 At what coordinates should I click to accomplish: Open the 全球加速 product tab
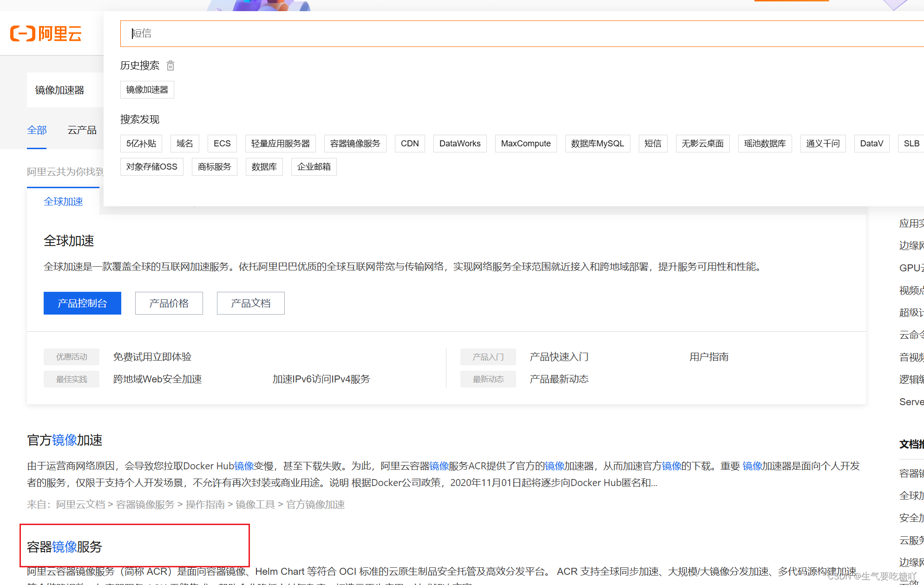point(63,202)
